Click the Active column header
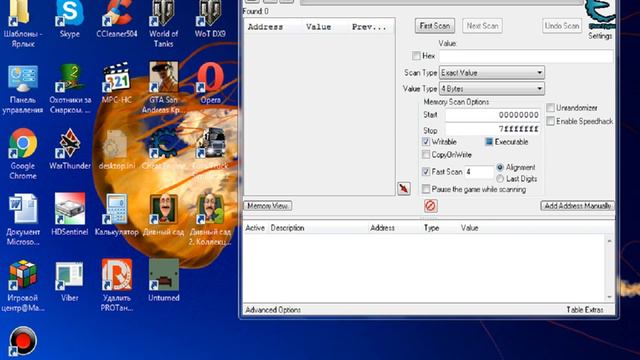 pyautogui.click(x=255, y=228)
